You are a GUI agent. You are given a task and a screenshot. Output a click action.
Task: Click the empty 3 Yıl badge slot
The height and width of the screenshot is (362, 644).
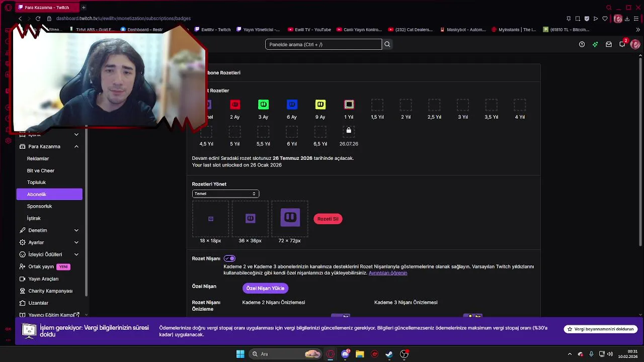coord(463,105)
